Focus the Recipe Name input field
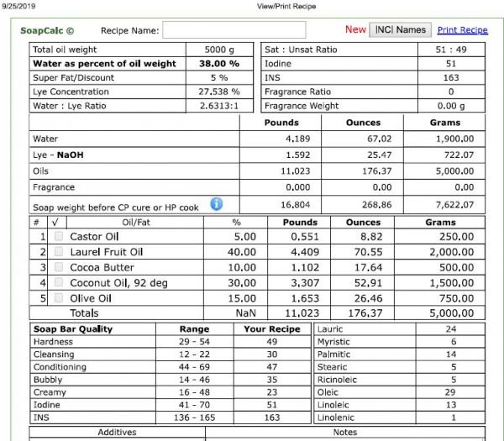The width and height of the screenshot is (504, 441). 234,30
